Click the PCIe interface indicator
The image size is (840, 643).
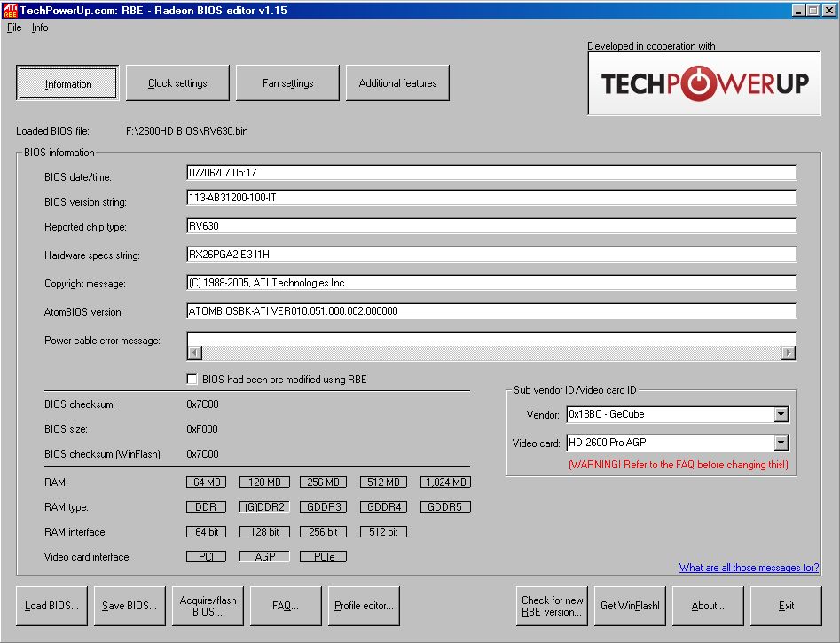pos(323,557)
